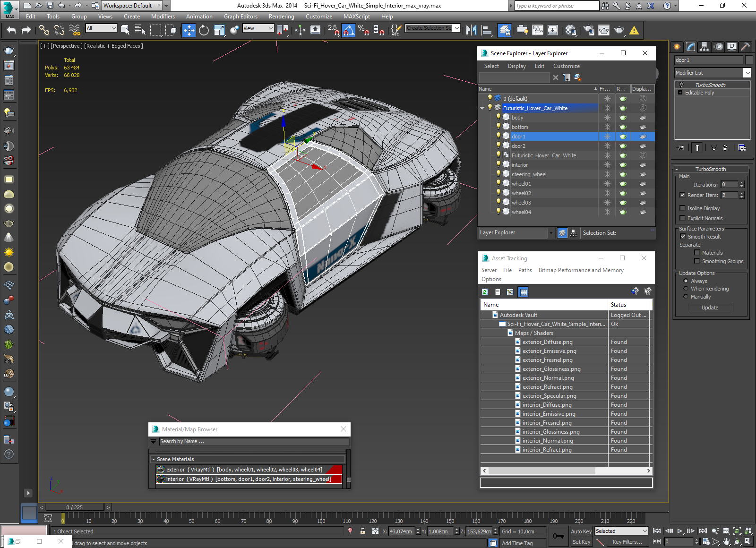This screenshot has height=548, width=756.
Task: Select the When Rendering update option
Action: [x=686, y=288]
